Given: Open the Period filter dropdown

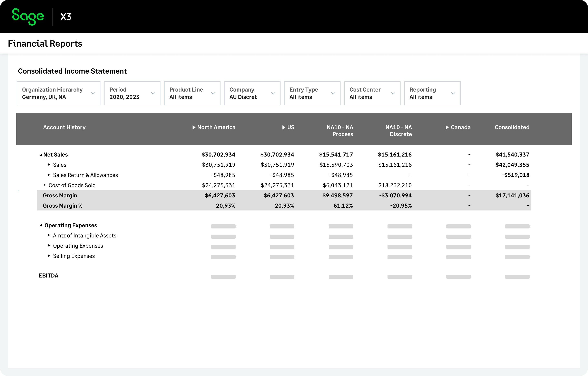Looking at the screenshot, I should (x=132, y=93).
